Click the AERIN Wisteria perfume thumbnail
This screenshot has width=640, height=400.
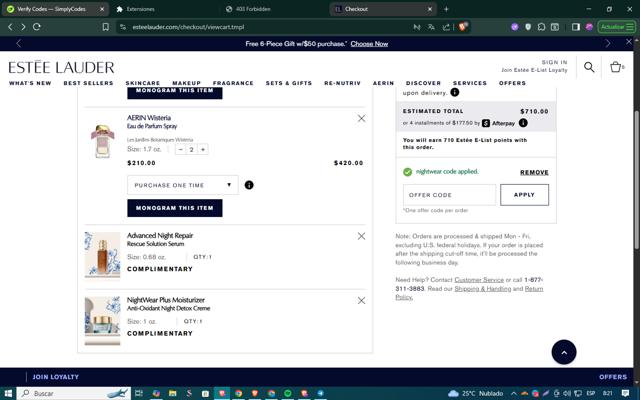point(102,141)
